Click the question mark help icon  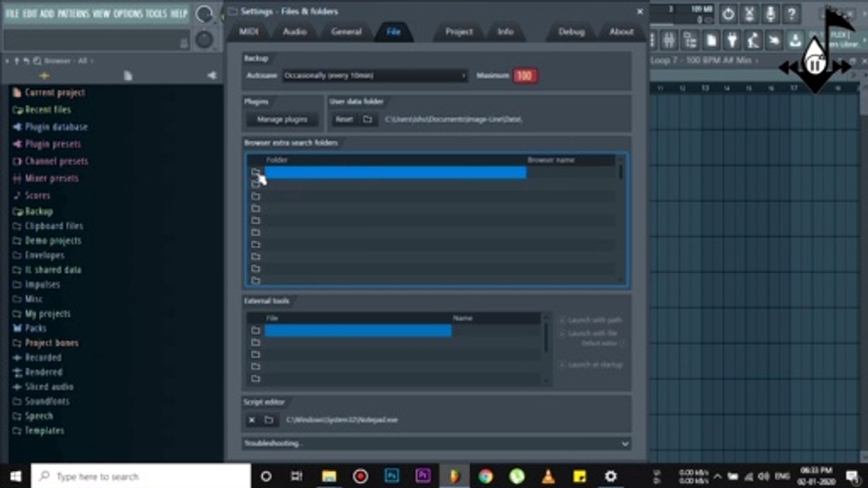pos(791,14)
